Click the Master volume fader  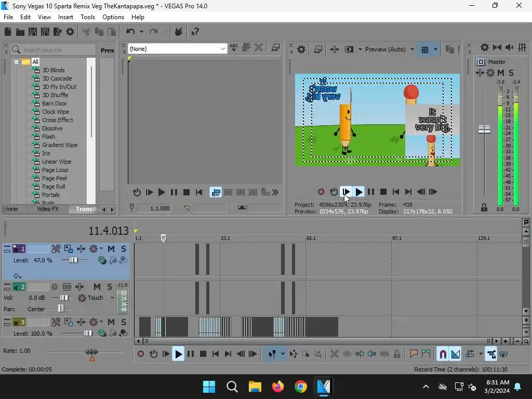[x=484, y=129]
